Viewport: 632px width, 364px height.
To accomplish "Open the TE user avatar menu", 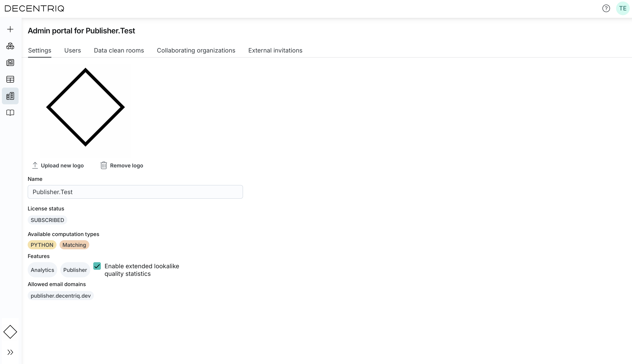I will coord(623,9).
